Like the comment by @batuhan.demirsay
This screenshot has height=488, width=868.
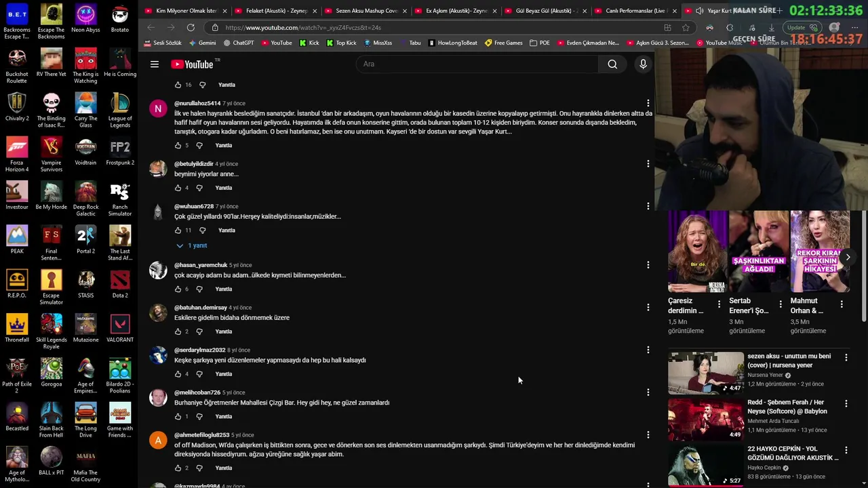pyautogui.click(x=178, y=331)
